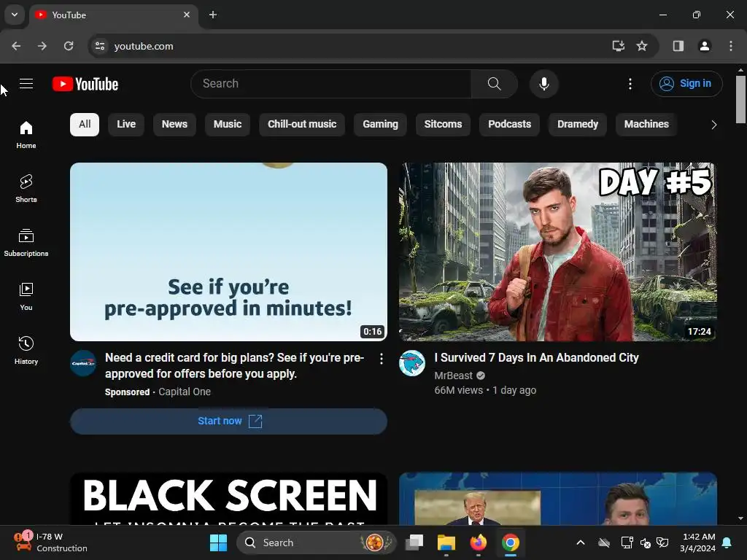Open 'I Survived 7 Days' video title
This screenshot has width=747, height=560.
536,357
